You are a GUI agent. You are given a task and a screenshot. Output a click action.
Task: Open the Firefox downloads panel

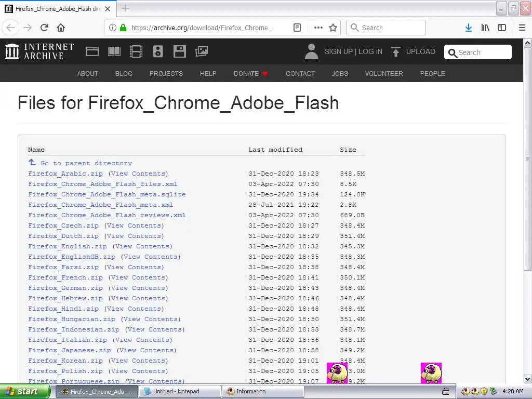468,28
